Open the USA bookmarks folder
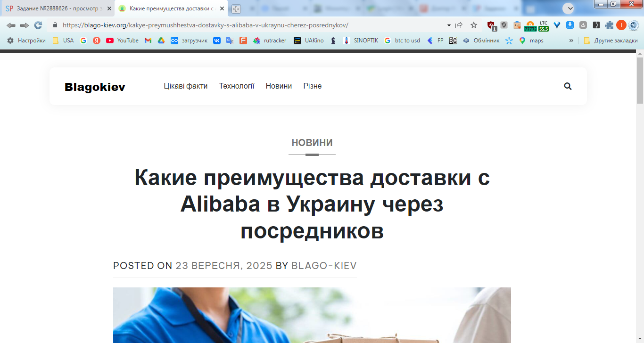This screenshot has width=644, height=343. click(x=63, y=41)
